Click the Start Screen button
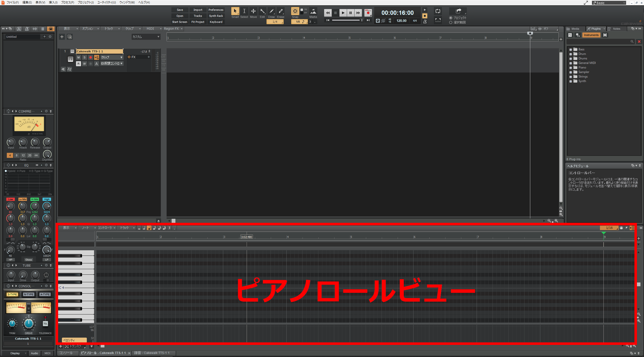Screen dimensions: 644x357 point(180,22)
